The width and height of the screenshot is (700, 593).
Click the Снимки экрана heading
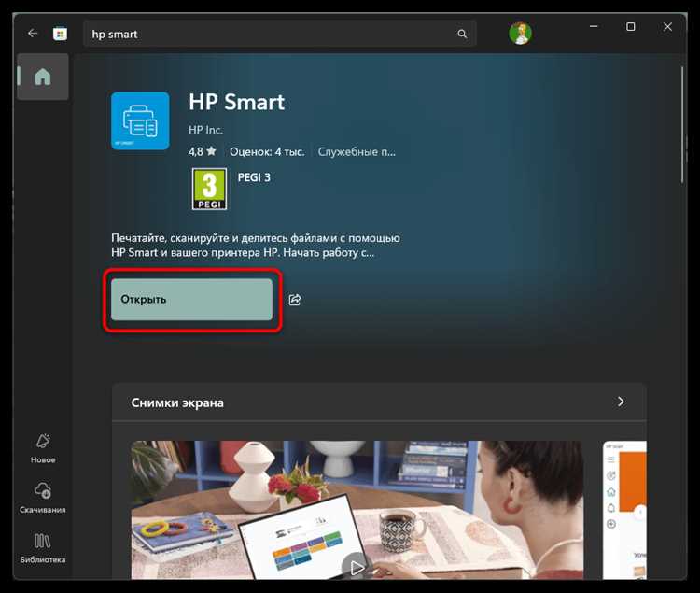point(177,402)
